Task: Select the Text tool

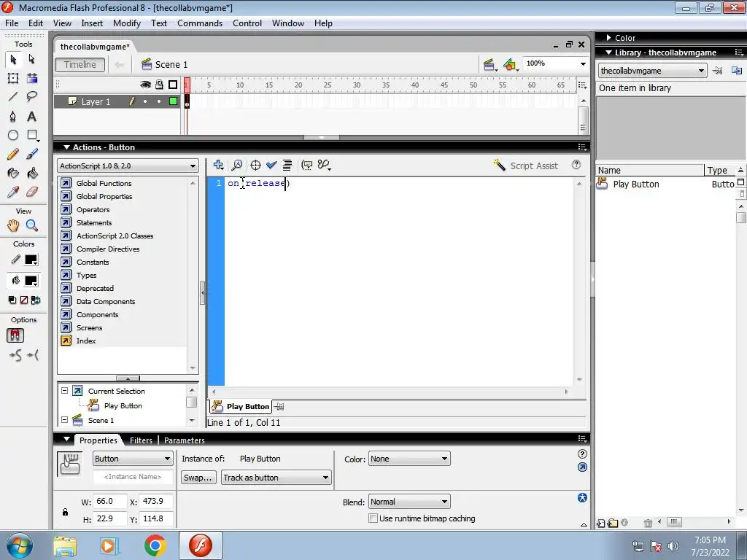Action: click(32, 116)
